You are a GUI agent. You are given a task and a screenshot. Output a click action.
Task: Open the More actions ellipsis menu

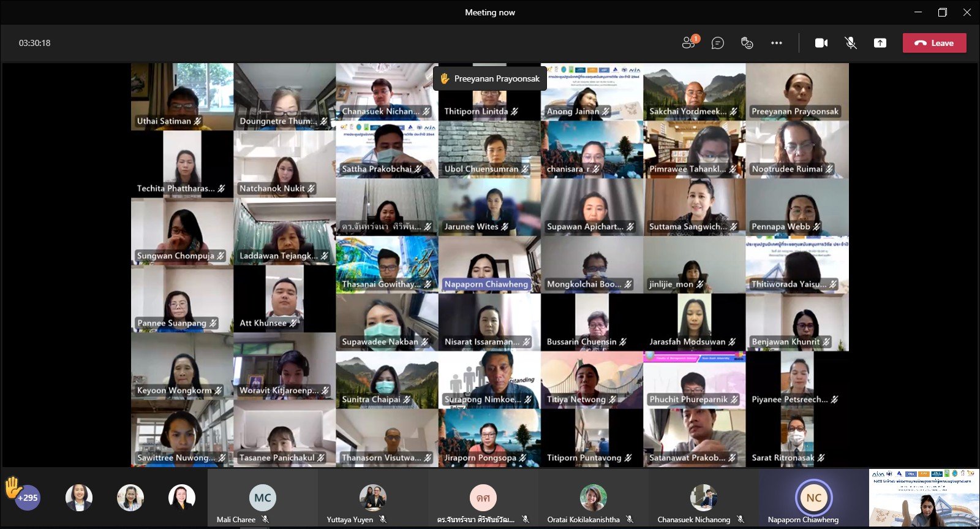click(x=777, y=43)
